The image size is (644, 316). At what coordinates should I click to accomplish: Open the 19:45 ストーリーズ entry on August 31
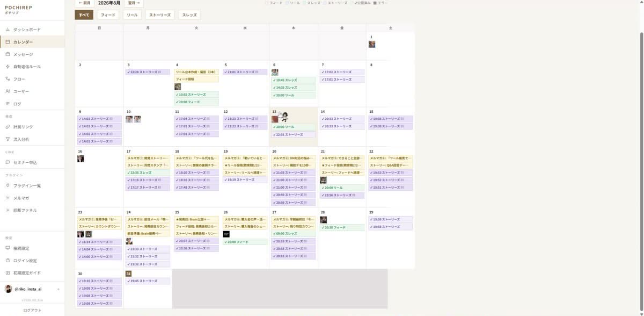(148, 281)
